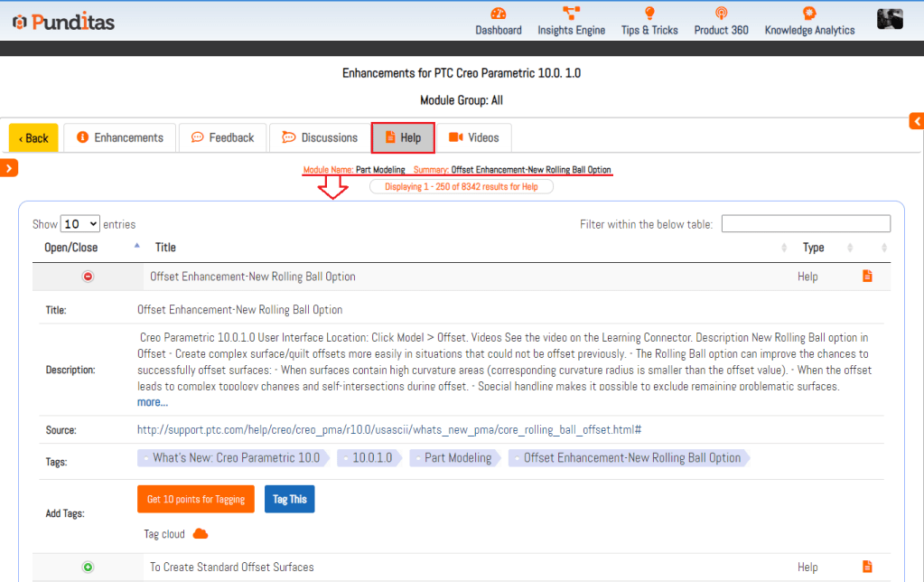
Task: Click the Tips & Tricks lightbulb icon
Action: [x=649, y=14]
